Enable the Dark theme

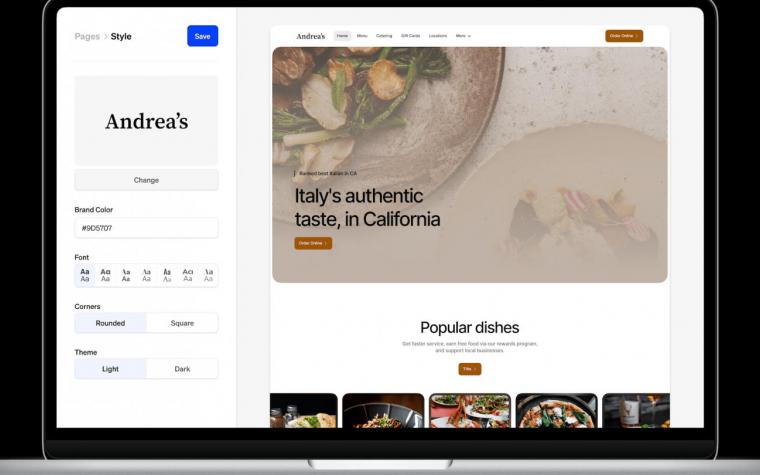tap(182, 369)
